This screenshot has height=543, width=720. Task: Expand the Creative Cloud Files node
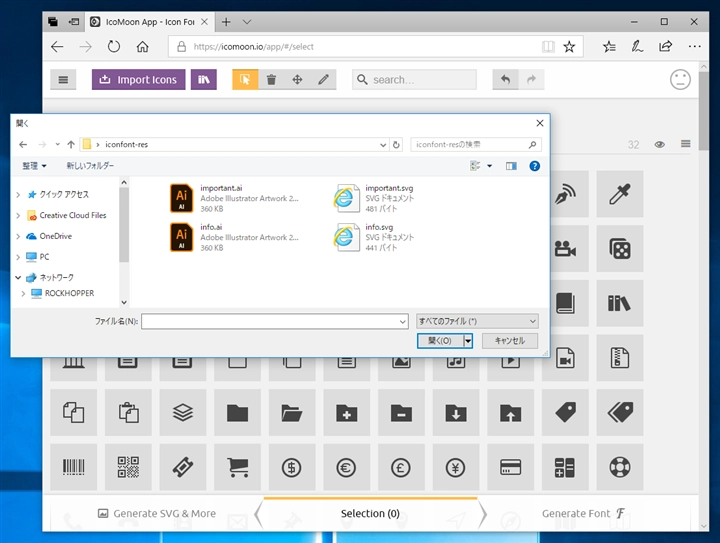tap(18, 215)
